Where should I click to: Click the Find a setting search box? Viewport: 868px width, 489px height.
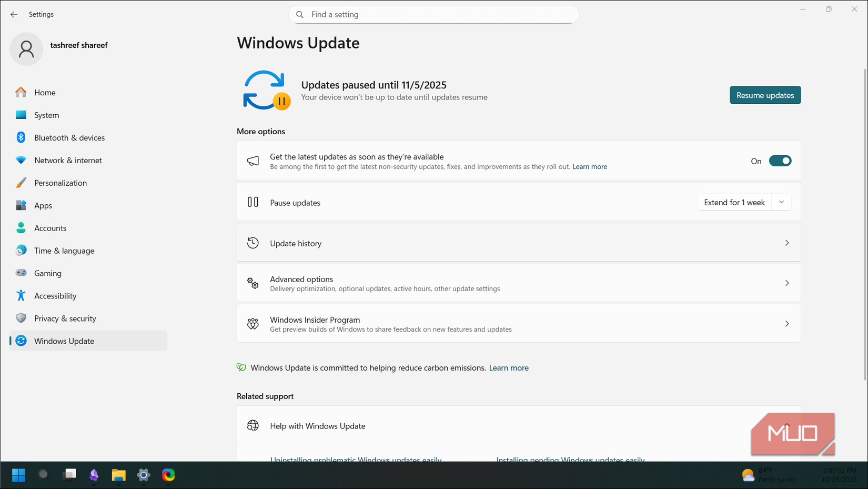click(433, 14)
